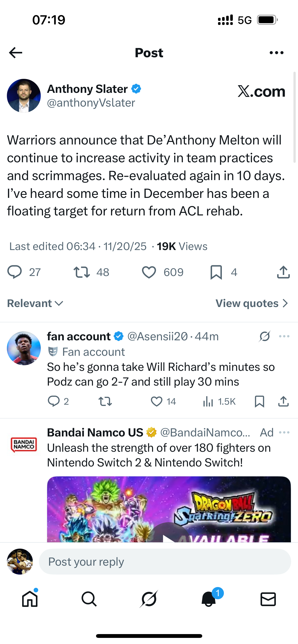Repost Anthony Slater's post
The width and height of the screenshot is (298, 644).
[x=82, y=272]
